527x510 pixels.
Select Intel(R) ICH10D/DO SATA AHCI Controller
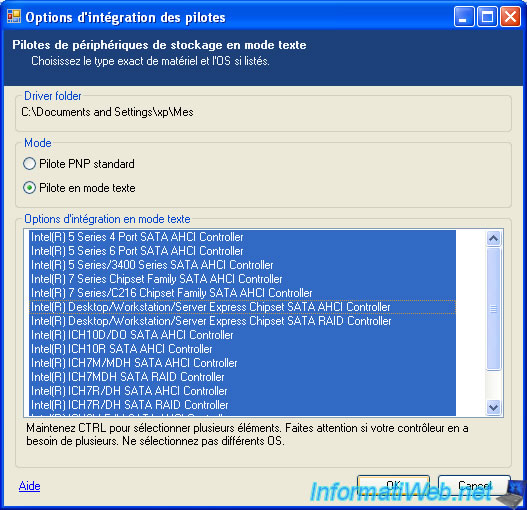coord(242,335)
